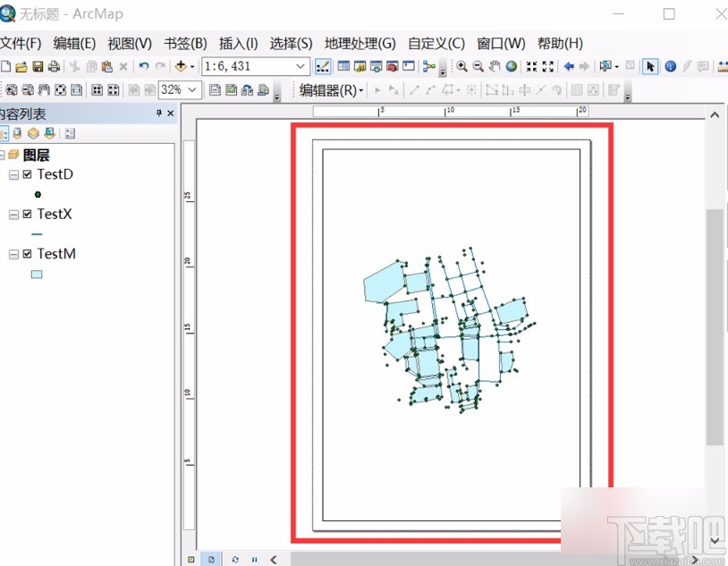This screenshot has height=566, width=728.
Task: Activate the Pan tool on the map toolbar
Action: tap(495, 66)
